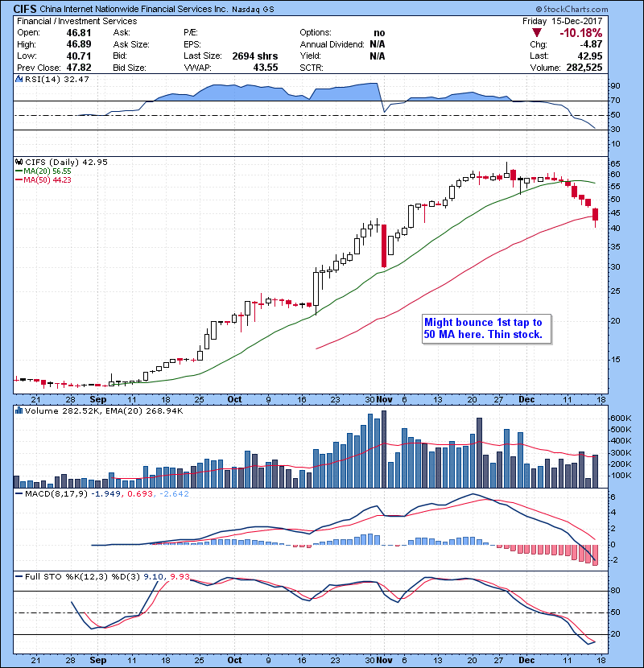The width and height of the screenshot is (644, 668).
Task: Click the Open price 46.81
Action: coord(78,33)
